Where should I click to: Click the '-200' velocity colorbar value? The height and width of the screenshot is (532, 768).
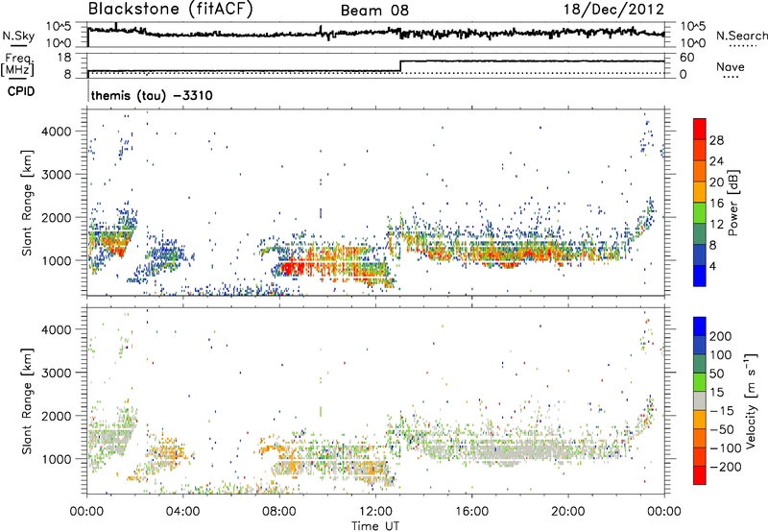725,467
